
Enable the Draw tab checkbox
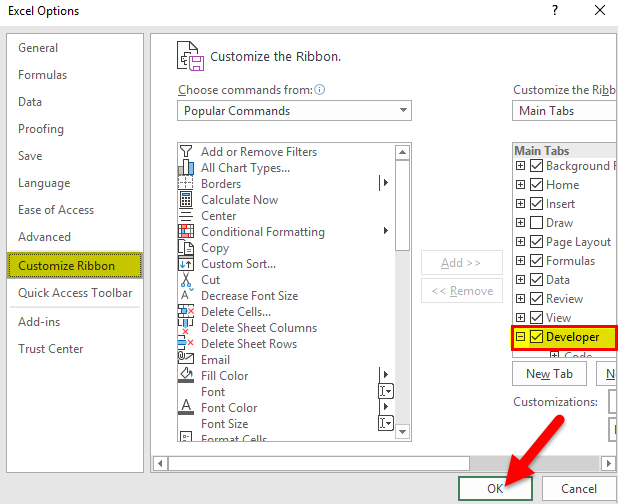536,222
